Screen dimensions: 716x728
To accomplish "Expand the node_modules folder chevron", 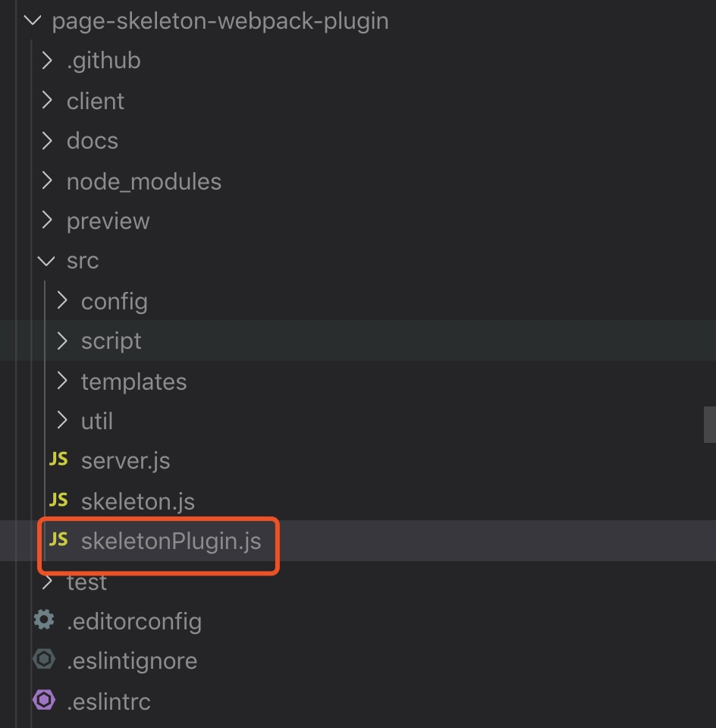I will [47, 180].
